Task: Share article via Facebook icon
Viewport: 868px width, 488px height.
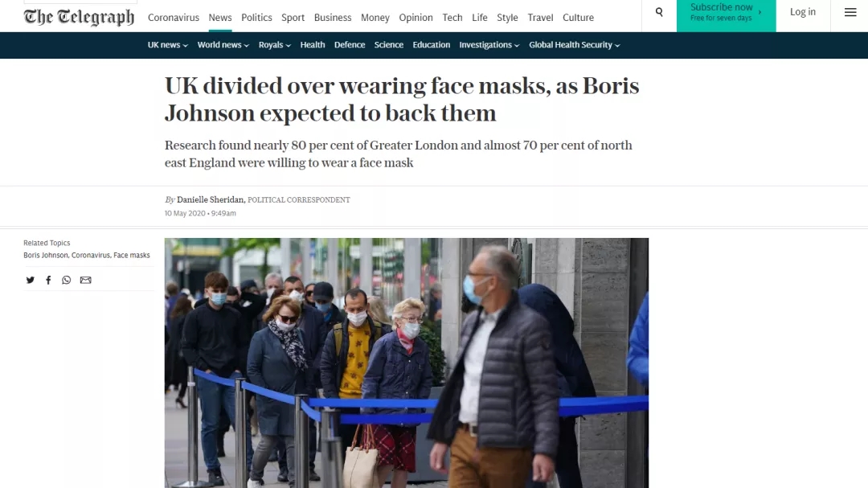Action: (48, 280)
